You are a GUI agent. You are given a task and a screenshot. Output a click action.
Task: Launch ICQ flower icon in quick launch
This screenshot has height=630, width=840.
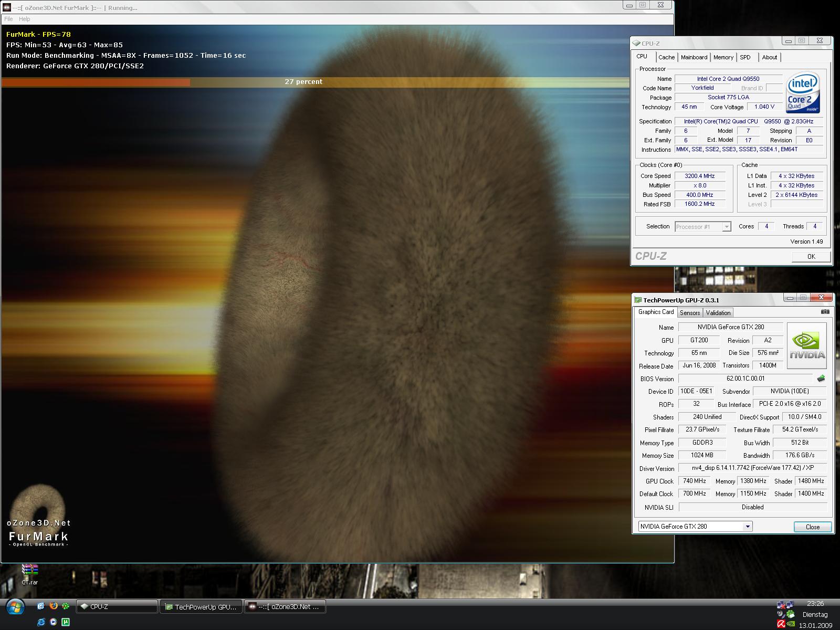pos(66,606)
